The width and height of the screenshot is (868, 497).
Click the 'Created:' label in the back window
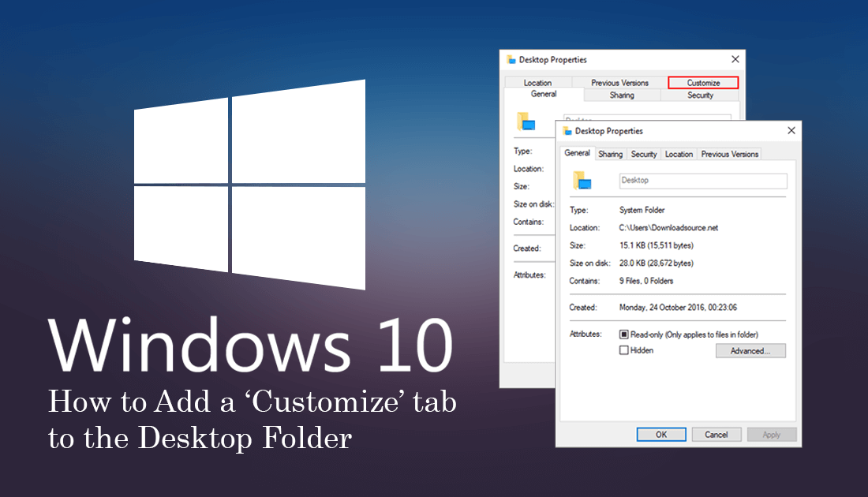coord(526,248)
